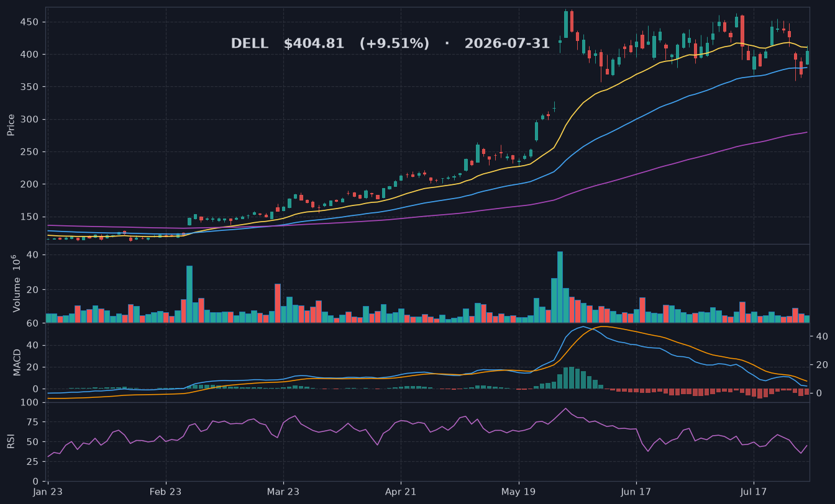Click the DELL ticker symbol in title
The image size is (835, 504).
(250, 43)
